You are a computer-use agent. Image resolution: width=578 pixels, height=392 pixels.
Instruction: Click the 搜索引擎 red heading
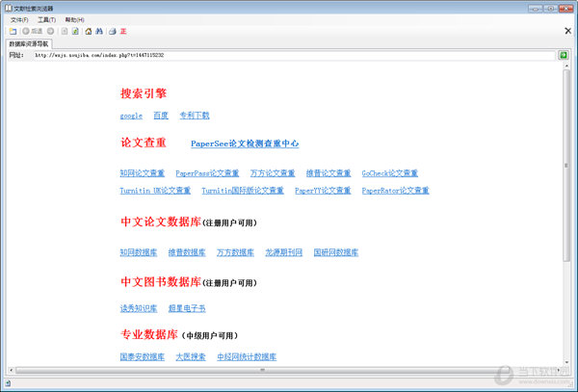click(144, 93)
